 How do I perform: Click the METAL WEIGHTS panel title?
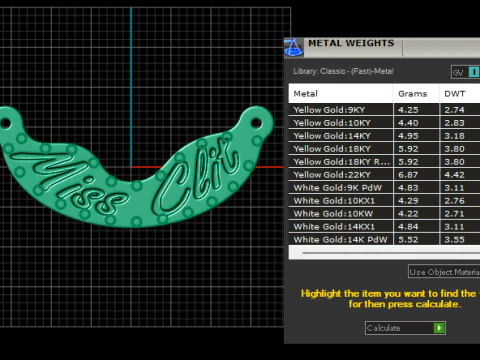click(351, 43)
